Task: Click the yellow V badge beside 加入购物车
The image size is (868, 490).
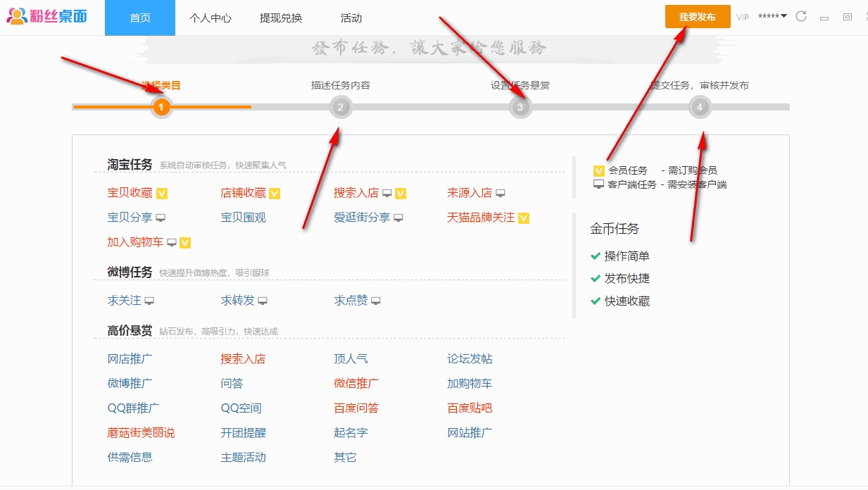Action: tap(185, 243)
